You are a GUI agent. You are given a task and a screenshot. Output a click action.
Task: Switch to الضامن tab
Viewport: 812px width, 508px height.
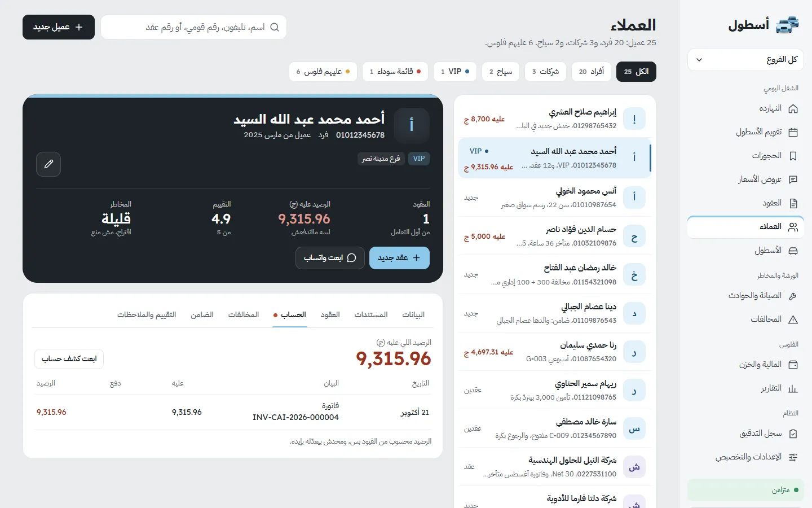pyautogui.click(x=202, y=315)
